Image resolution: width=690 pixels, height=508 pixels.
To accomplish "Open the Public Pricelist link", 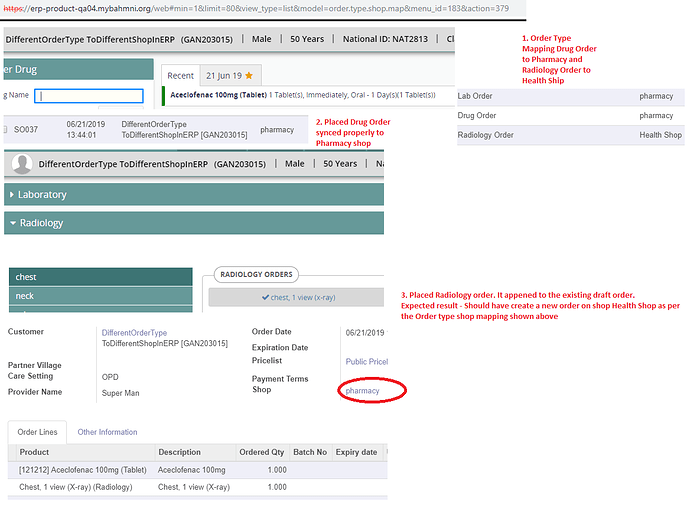I will [366, 361].
